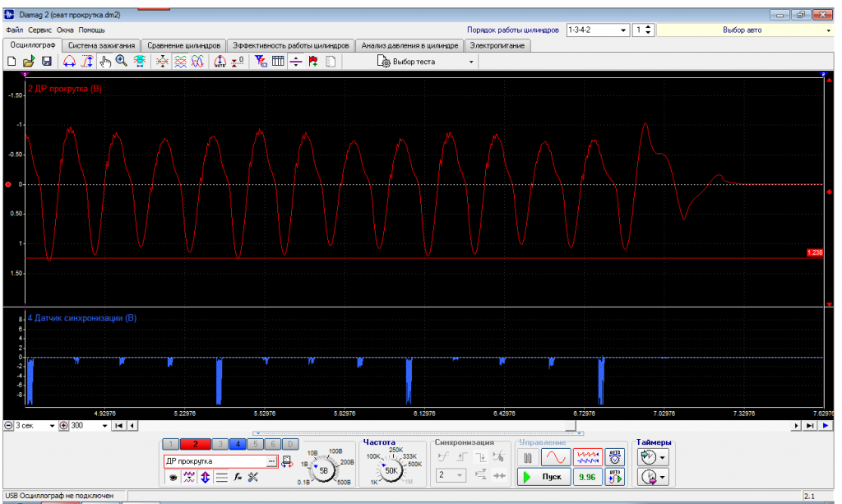The image size is (842, 504).
Task: Click the pause button in Управление
Action: tap(528, 458)
